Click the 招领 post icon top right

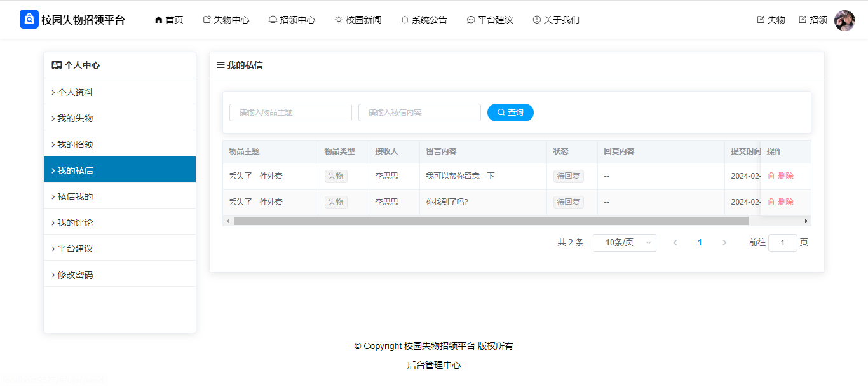(x=803, y=20)
